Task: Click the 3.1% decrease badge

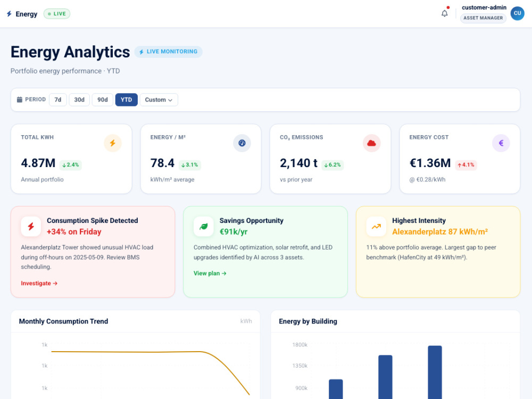Action: [x=190, y=165]
